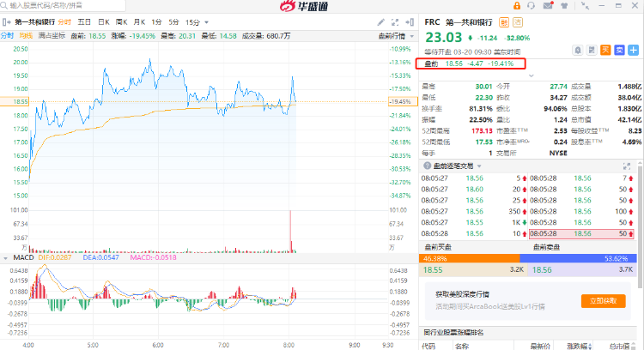Toggle the 均线 average line indicator
Image resolution: width=644 pixels, height=350 pixels.
(26, 36)
